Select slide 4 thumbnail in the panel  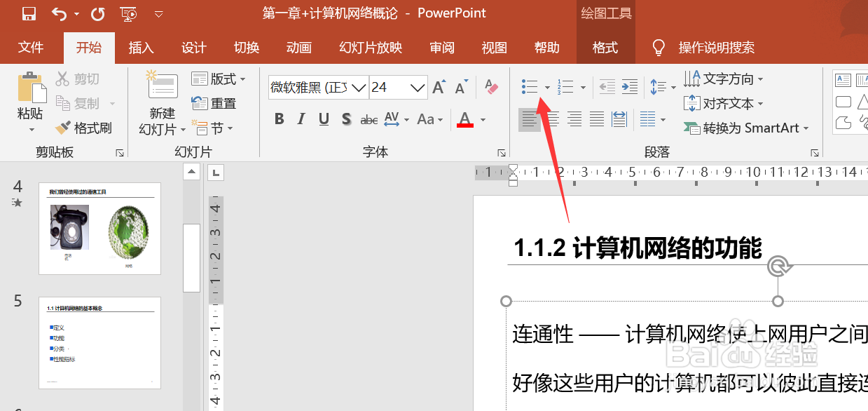pyautogui.click(x=99, y=229)
